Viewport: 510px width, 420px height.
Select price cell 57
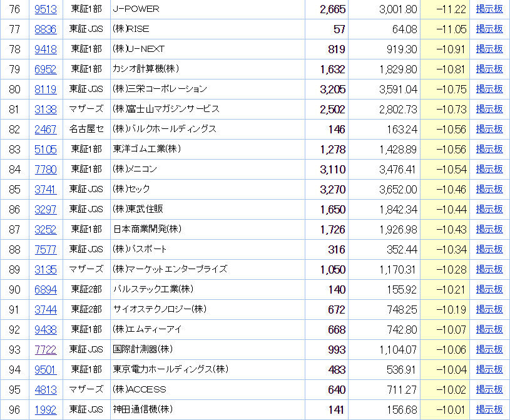pyautogui.click(x=339, y=29)
